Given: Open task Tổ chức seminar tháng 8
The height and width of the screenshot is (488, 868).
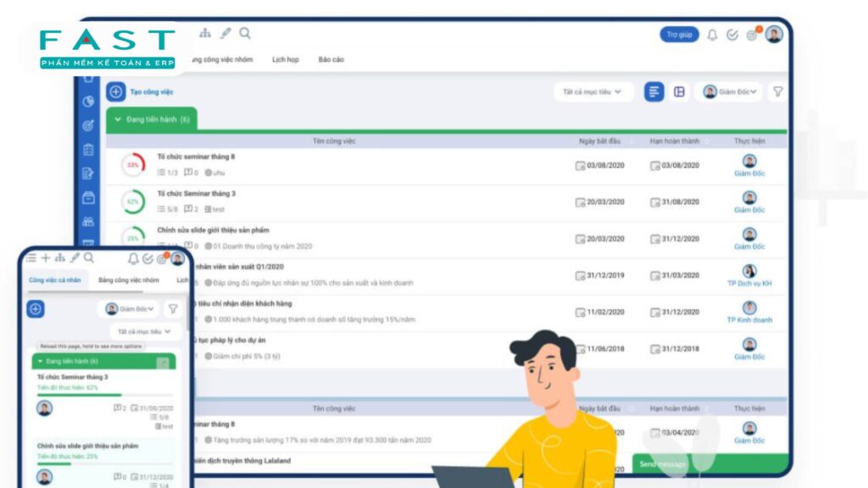Looking at the screenshot, I should (196, 157).
